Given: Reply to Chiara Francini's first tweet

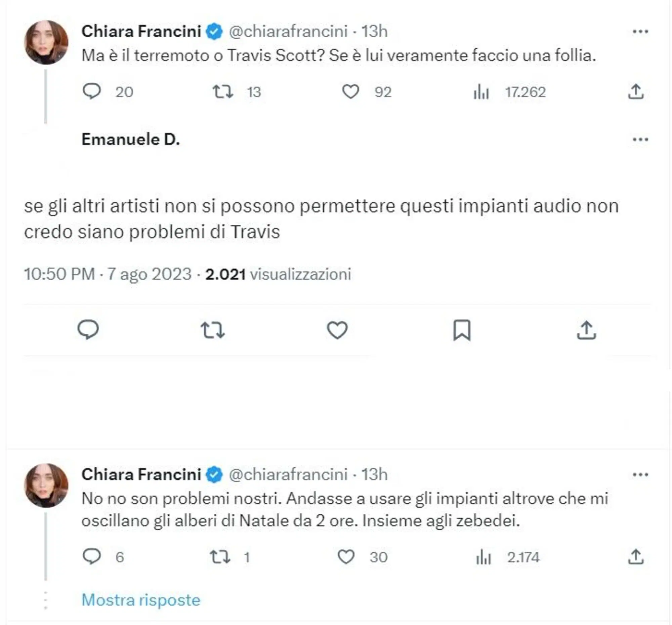Looking at the screenshot, I should point(92,92).
